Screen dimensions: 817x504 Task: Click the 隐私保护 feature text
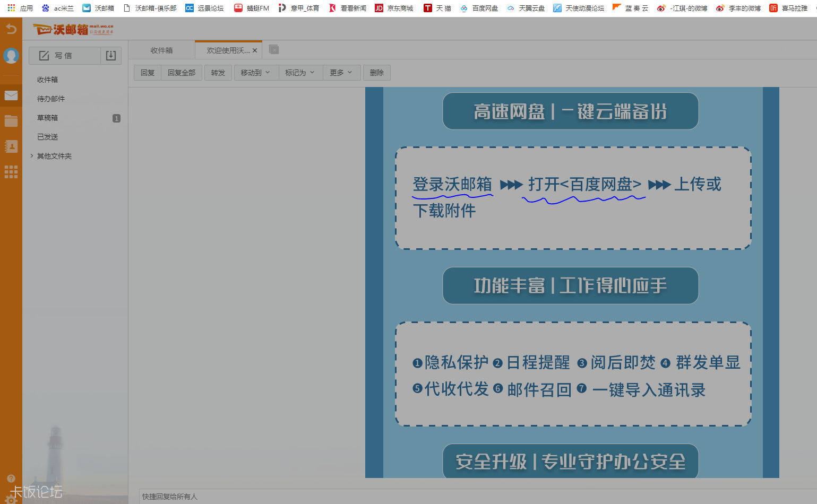pos(457,362)
